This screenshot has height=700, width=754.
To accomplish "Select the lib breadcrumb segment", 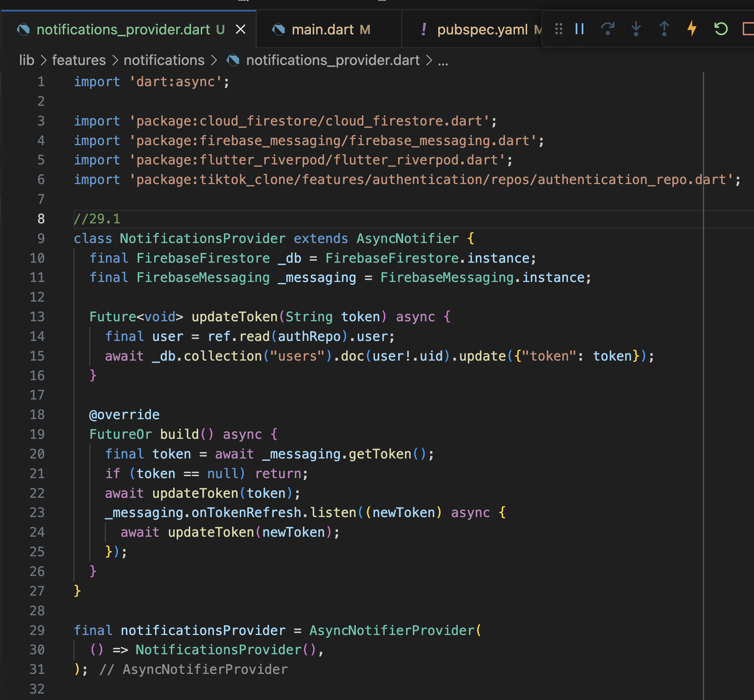I will [x=26, y=60].
